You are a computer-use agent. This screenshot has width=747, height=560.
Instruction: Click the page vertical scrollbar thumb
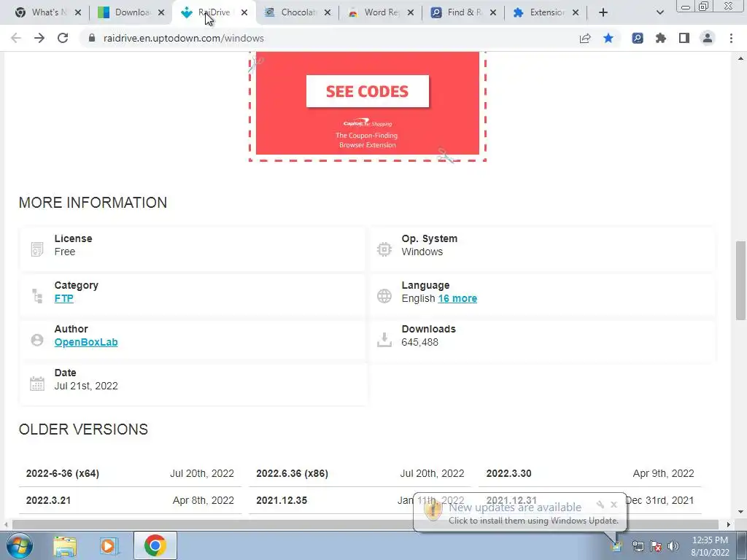coord(740,281)
